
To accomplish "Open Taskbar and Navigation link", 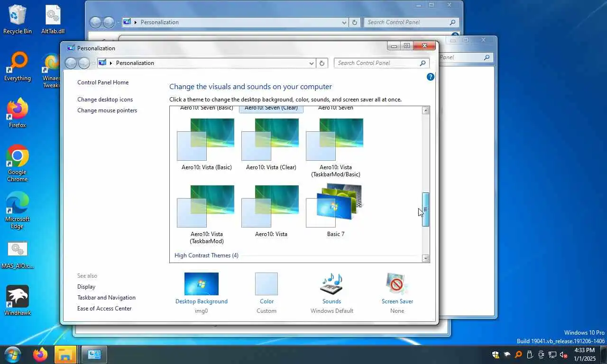I will (x=106, y=298).
